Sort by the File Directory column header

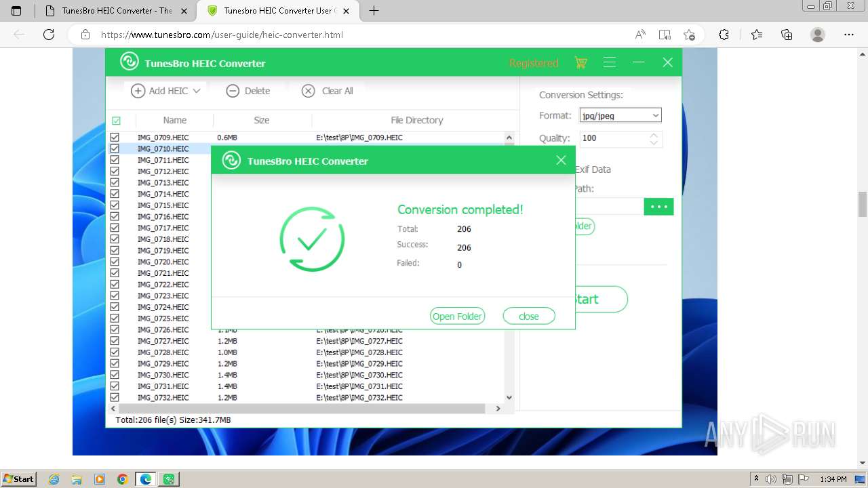pos(416,120)
